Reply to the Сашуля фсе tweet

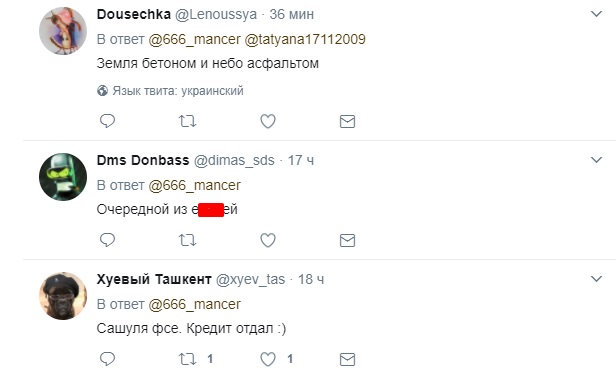click(107, 359)
